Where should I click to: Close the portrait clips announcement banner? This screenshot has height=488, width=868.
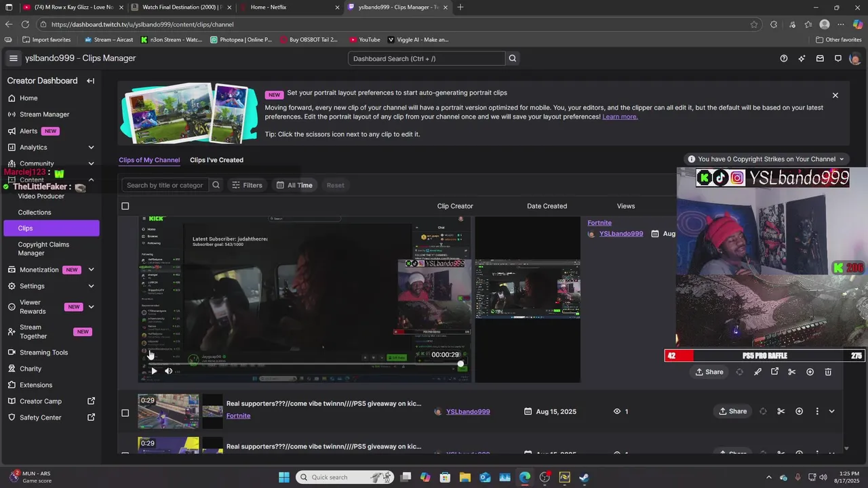(835, 96)
